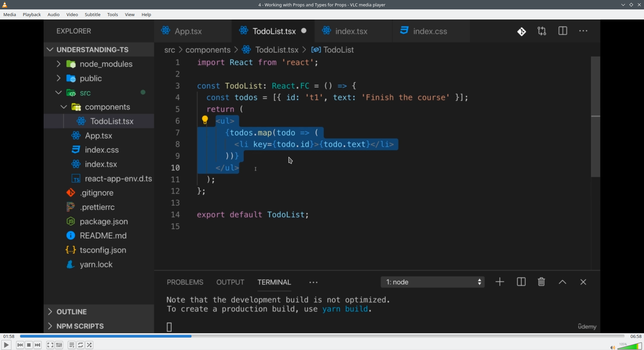Close the terminal panel
The image size is (644, 350).
[583, 282]
